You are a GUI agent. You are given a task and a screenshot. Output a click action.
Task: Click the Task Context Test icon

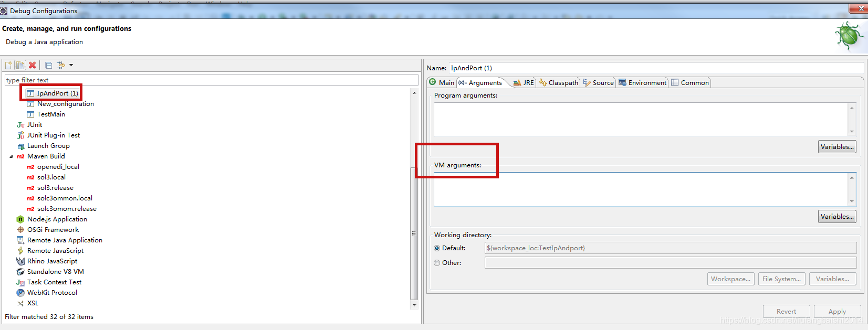coord(20,282)
